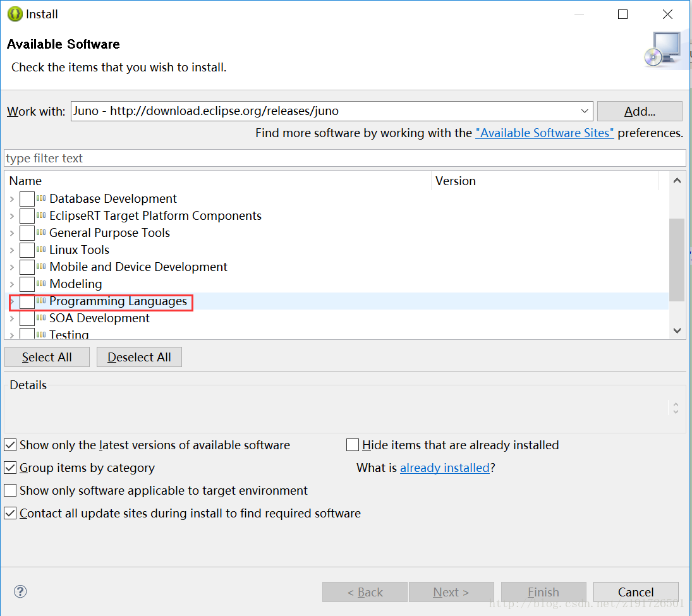Check the Mobile and Device Development checkbox
692x616 pixels.
(27, 267)
